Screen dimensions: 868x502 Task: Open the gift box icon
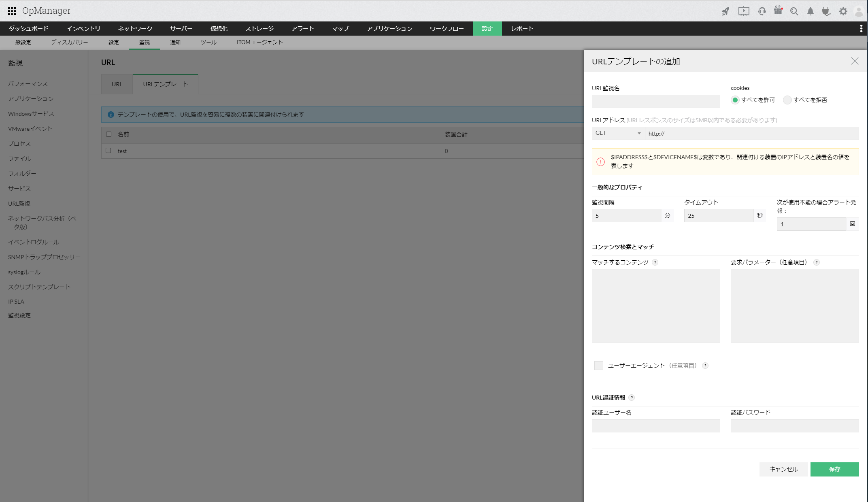[778, 11]
